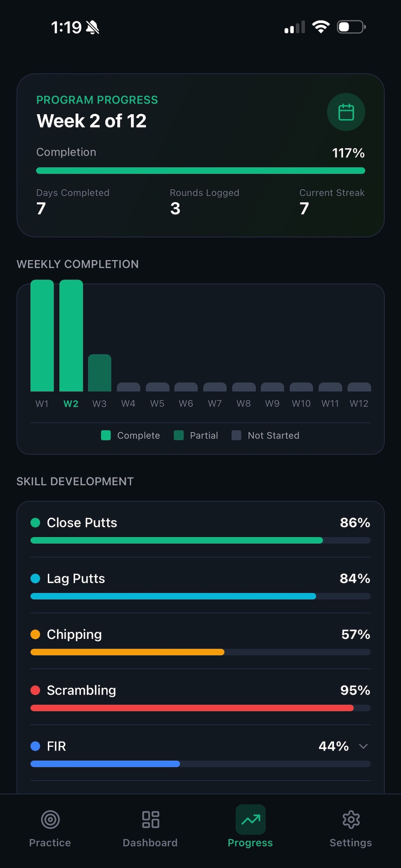This screenshot has width=401, height=868.
Task: Click the Scrambling red dot indicator
Action: (x=36, y=690)
